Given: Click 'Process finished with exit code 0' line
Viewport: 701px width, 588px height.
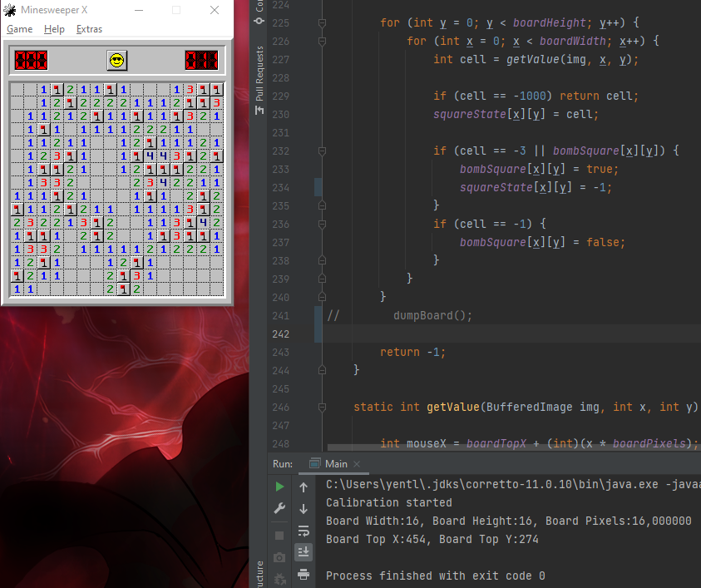Looking at the screenshot, I should [436, 576].
